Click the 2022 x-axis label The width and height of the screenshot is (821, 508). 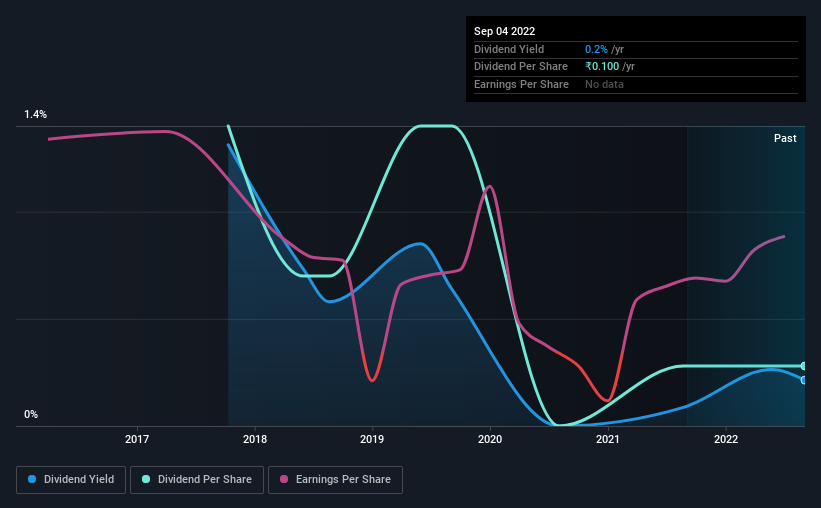726,439
